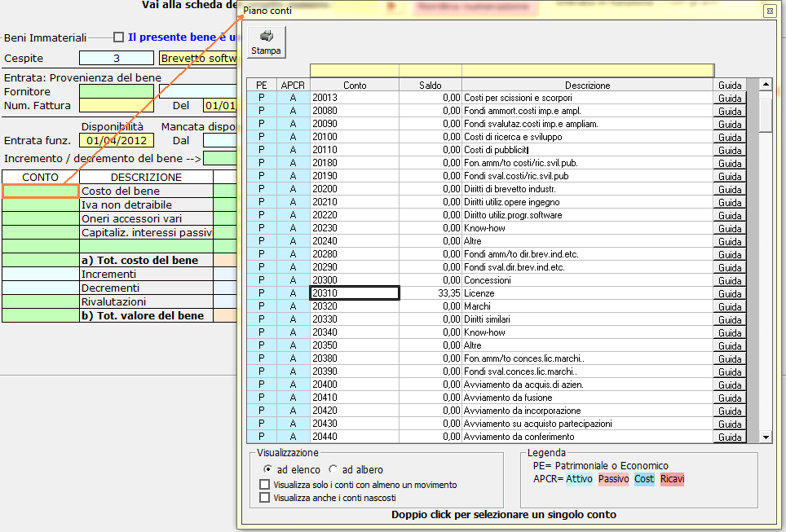
Task: Open Guida for Concessioni account 20300
Action: pos(730,280)
